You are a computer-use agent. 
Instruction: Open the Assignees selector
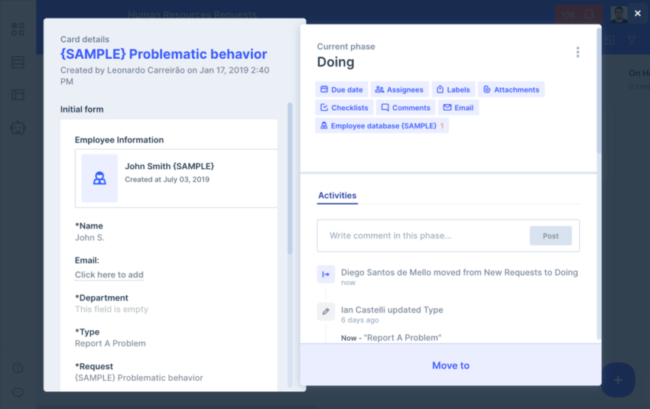tap(399, 89)
